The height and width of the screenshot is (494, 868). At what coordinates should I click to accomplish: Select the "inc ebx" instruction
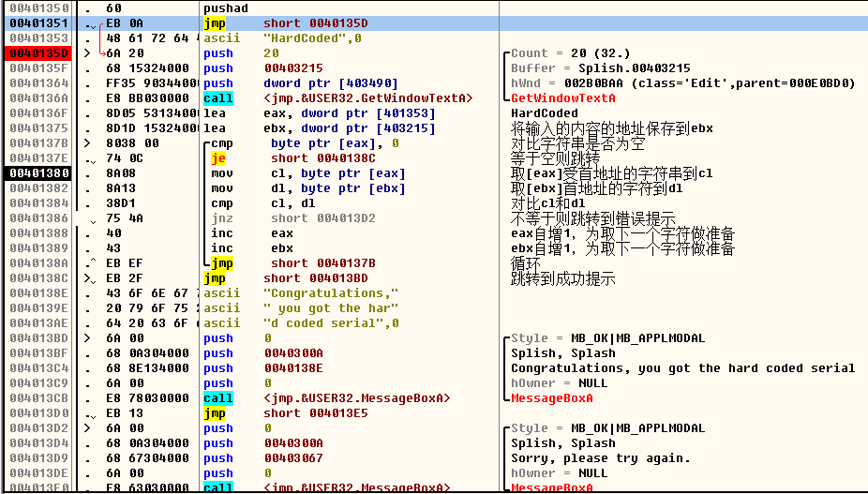[x=252, y=248]
